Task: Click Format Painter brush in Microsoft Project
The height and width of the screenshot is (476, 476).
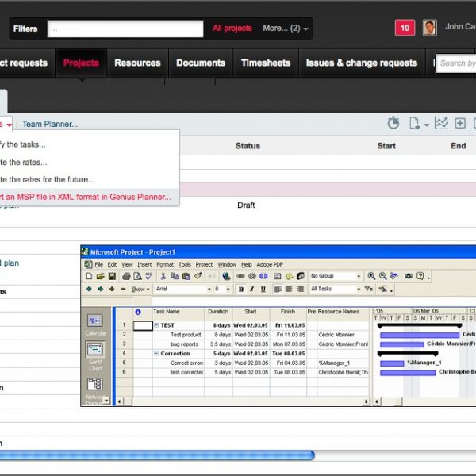Action: click(x=198, y=276)
